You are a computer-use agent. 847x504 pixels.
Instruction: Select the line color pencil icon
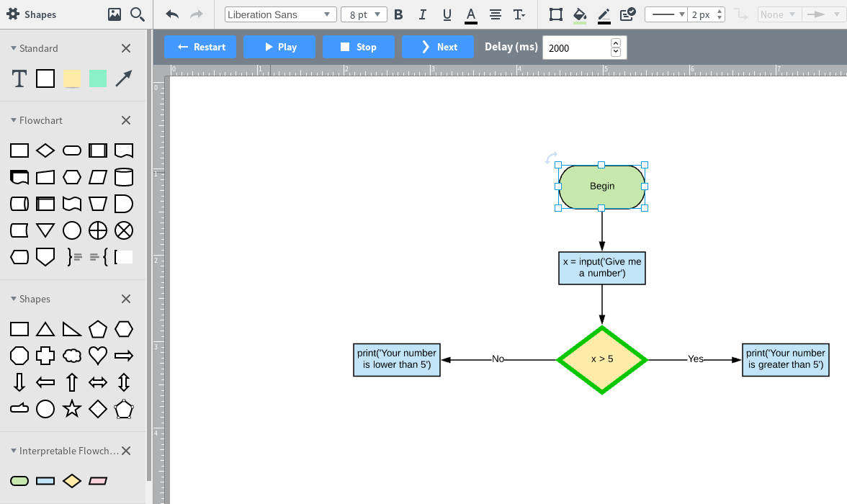click(604, 14)
